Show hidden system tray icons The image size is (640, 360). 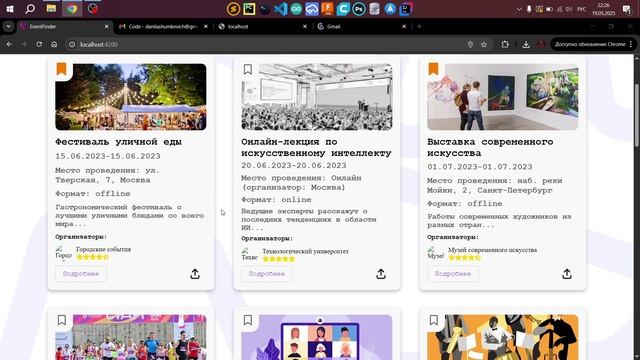point(519,9)
